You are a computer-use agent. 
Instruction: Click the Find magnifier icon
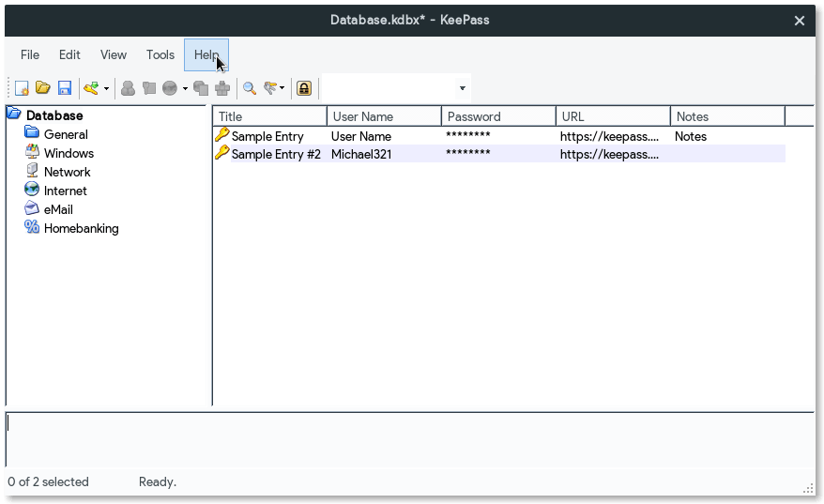point(250,88)
